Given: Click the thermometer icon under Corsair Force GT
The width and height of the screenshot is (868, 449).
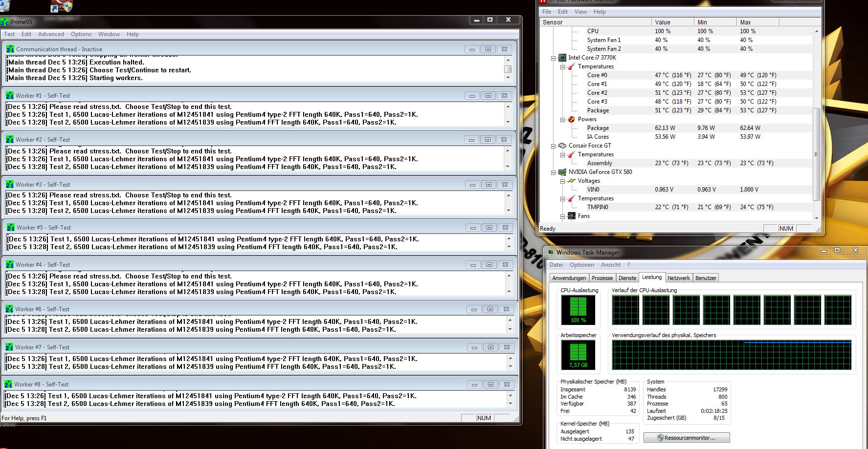Looking at the screenshot, I should pyautogui.click(x=571, y=154).
